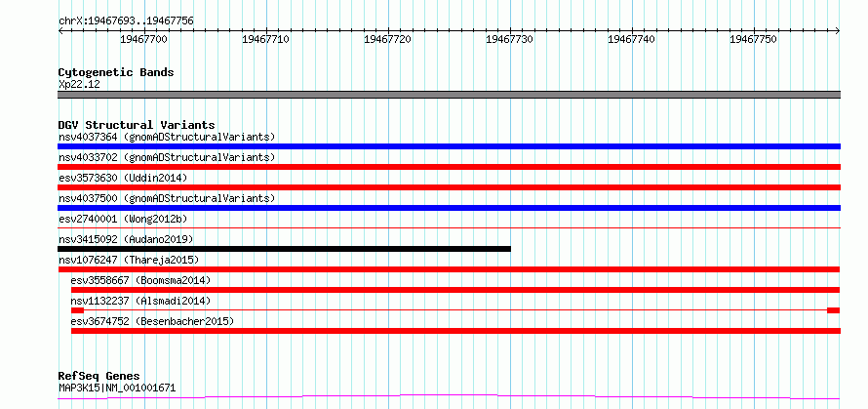This screenshot has width=868, height=409.
Task: Open variant esv3573630 (Uddin2014) label
Action: (123, 178)
